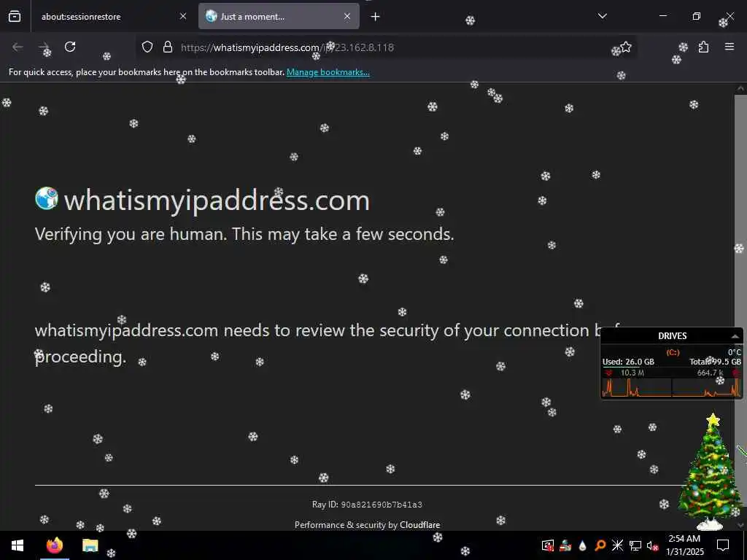Go forward one page
Viewport: 747px width, 560px height.
44,47
